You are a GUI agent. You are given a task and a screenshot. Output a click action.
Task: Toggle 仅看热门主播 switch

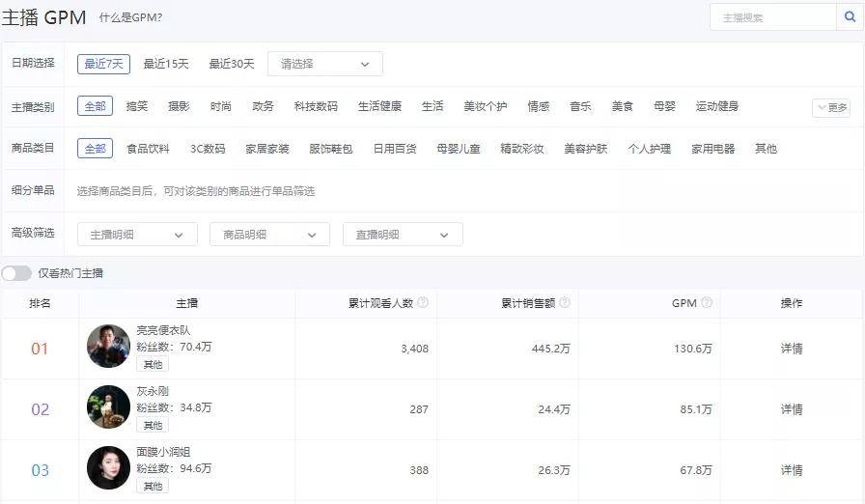click(16, 273)
